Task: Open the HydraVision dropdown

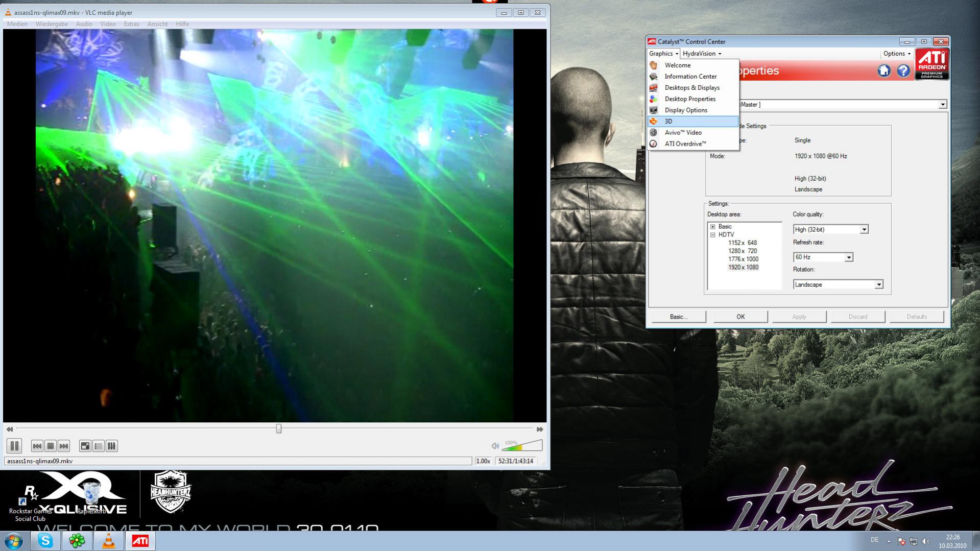Action: click(x=702, y=54)
